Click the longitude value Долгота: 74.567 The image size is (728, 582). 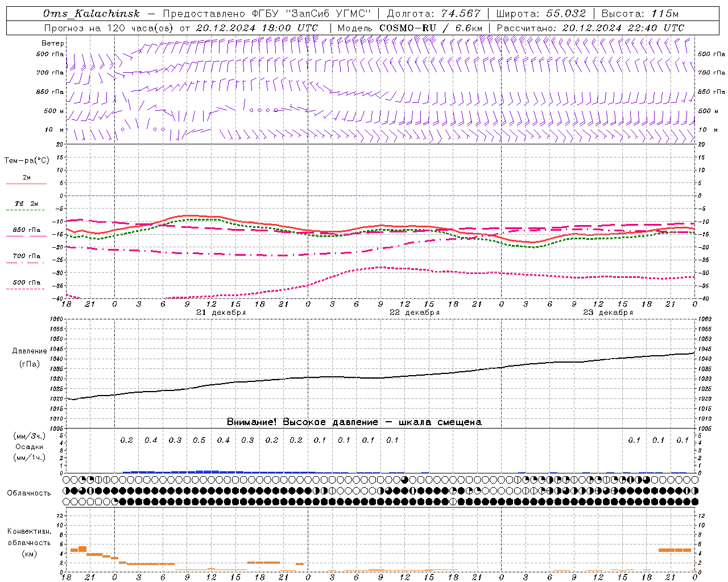click(433, 14)
